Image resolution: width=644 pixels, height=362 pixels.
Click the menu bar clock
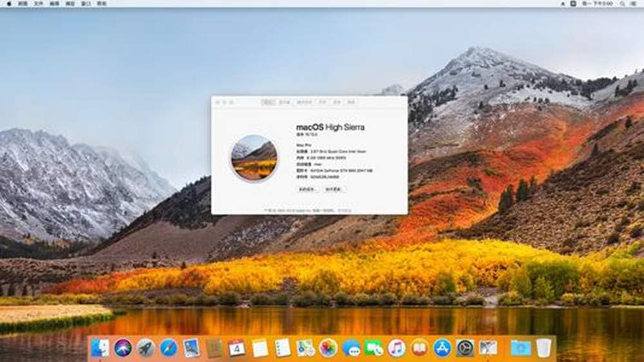coord(598,3)
